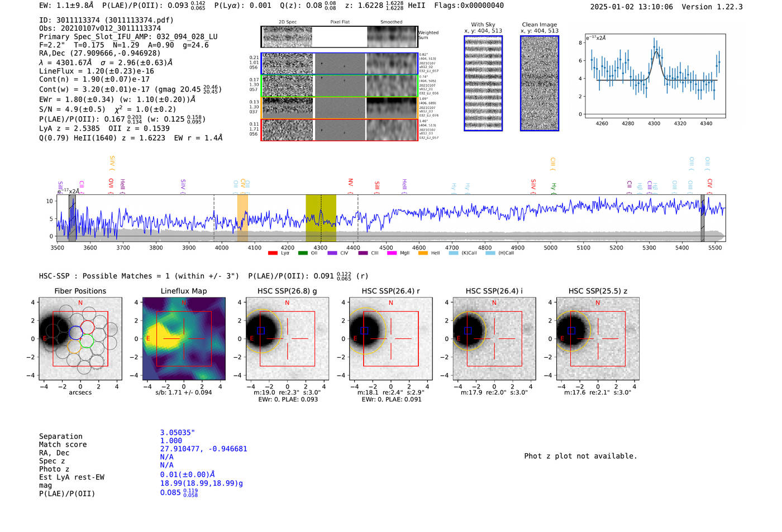
Task: Click the blue-outlined 2D spectrum row
Action: pos(339,64)
